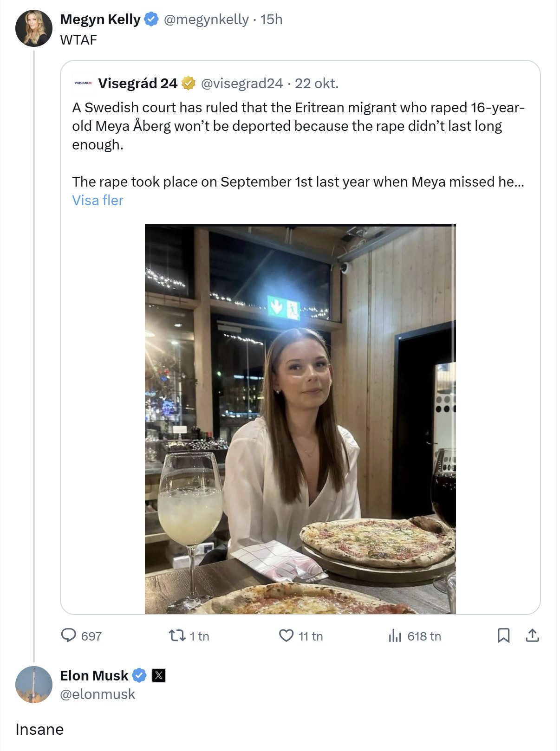Click the reply comment icon

point(69,635)
